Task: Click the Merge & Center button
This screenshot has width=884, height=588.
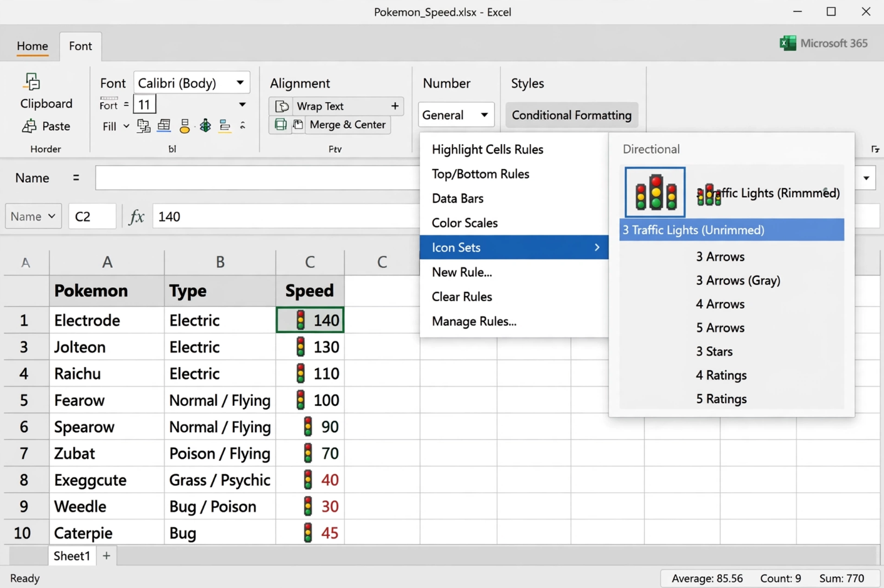Action: click(347, 125)
